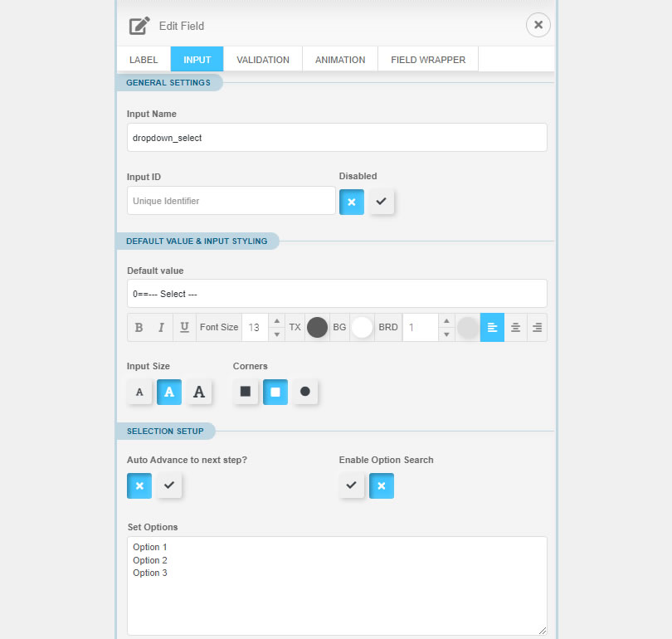Decrease font size with down arrow

click(x=277, y=334)
